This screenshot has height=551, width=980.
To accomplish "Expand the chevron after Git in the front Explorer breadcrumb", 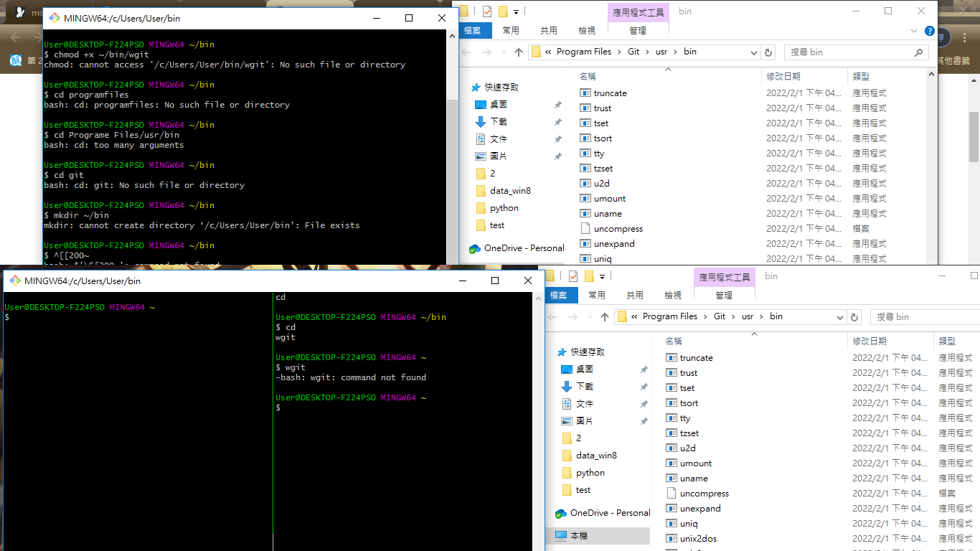I will (733, 316).
